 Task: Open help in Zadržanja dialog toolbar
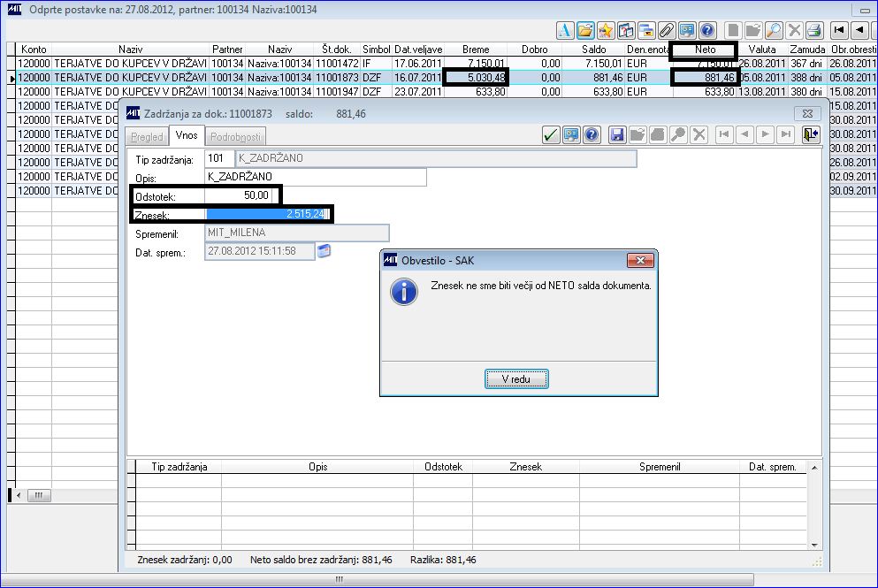point(592,135)
